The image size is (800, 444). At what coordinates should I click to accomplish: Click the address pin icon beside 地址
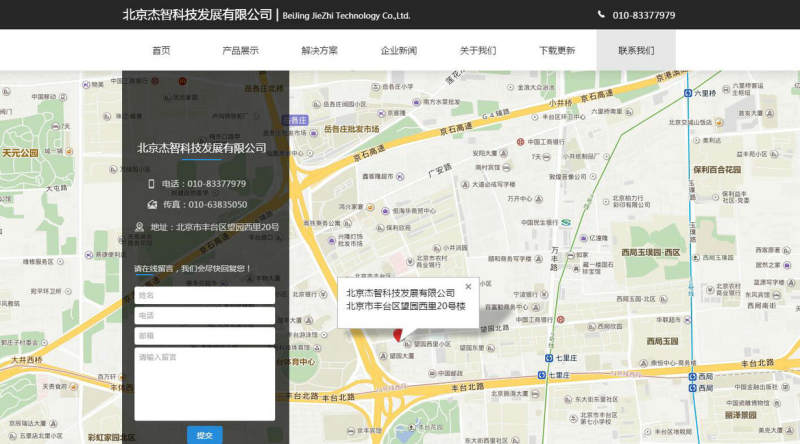(139, 227)
